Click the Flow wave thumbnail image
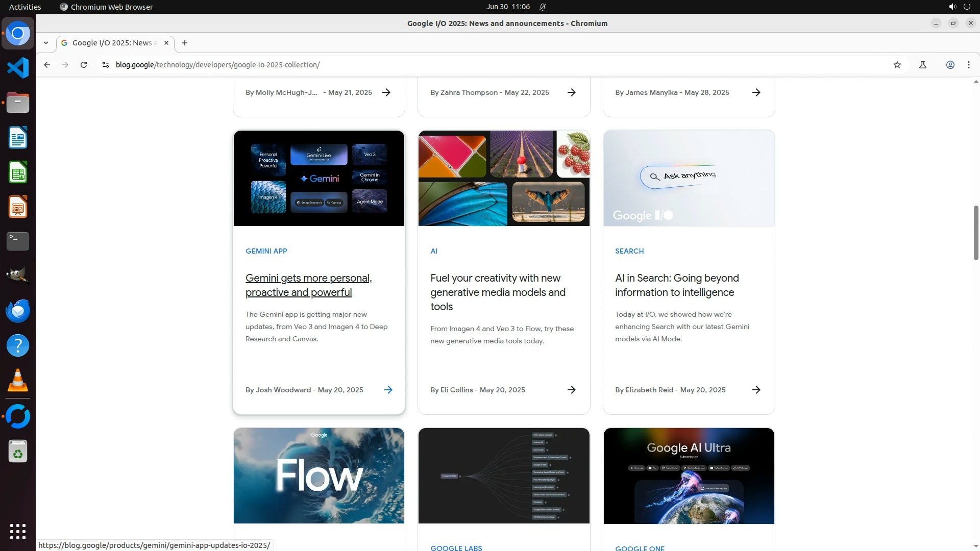 318,475
